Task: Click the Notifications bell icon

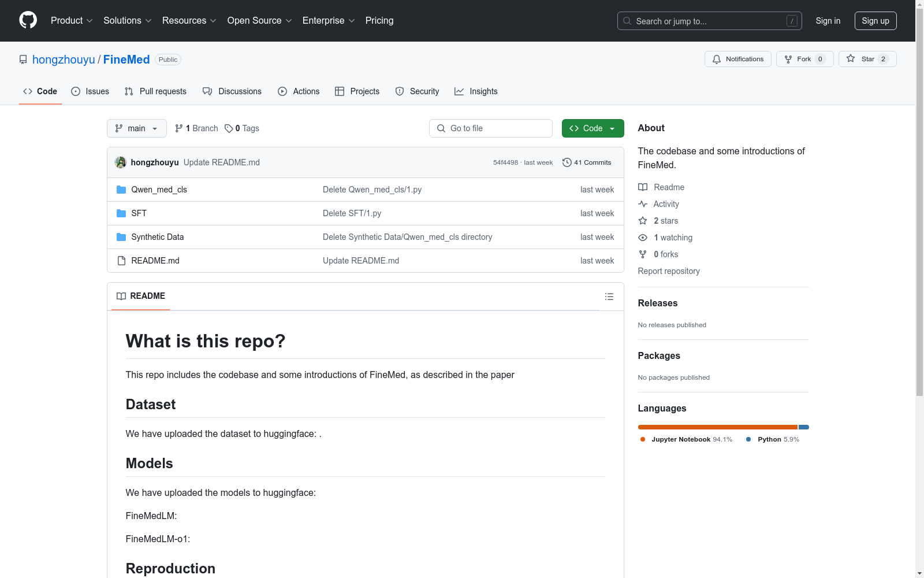Action: [x=717, y=59]
